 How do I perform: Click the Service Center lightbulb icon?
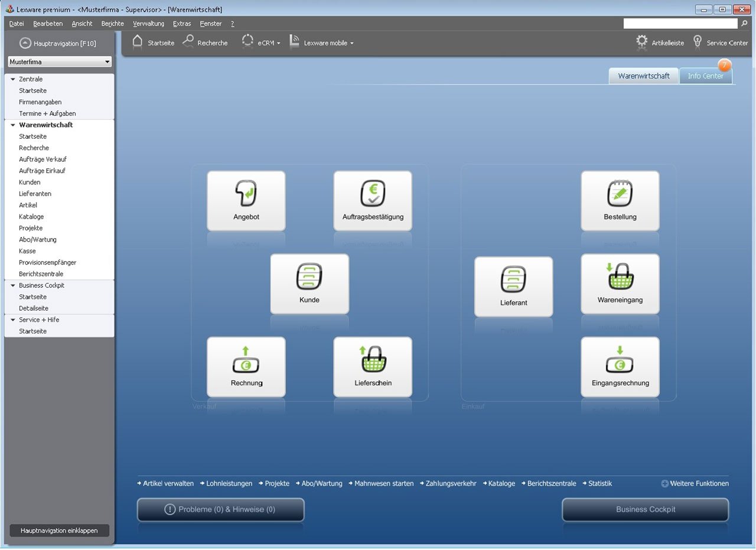[x=698, y=41]
